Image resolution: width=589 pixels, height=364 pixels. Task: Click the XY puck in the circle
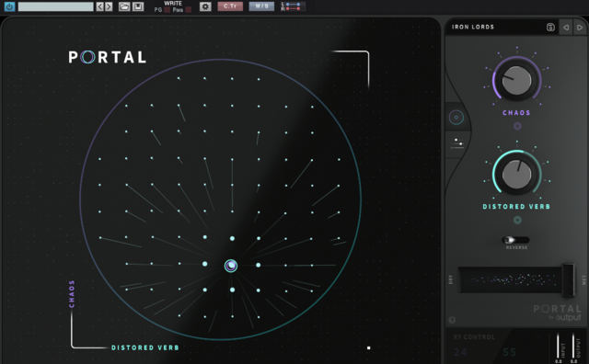click(x=231, y=266)
